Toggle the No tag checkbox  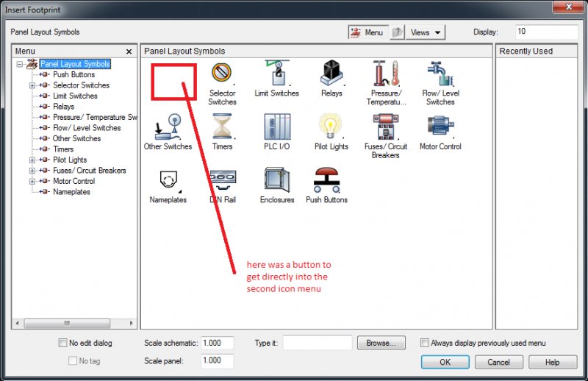[73, 360]
